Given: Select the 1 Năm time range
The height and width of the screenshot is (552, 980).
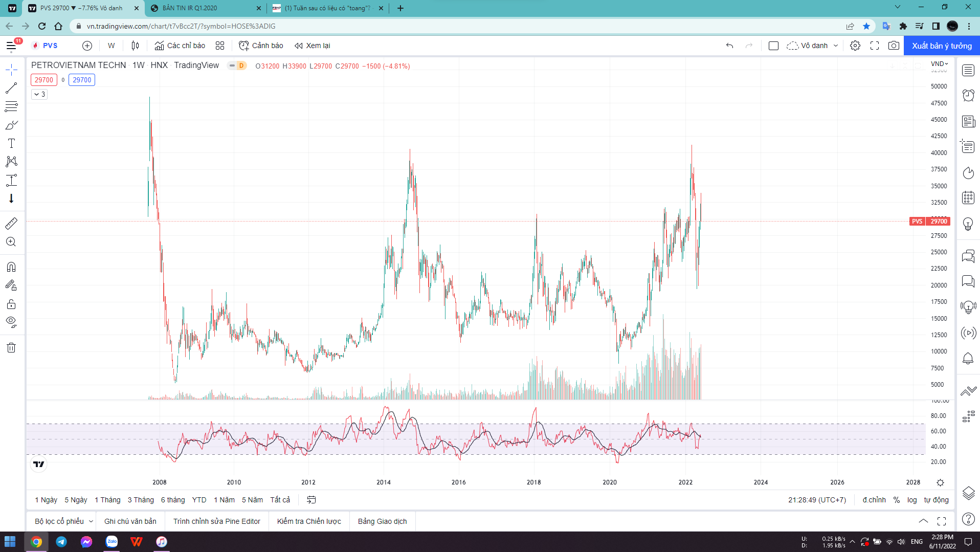Looking at the screenshot, I should click(224, 500).
